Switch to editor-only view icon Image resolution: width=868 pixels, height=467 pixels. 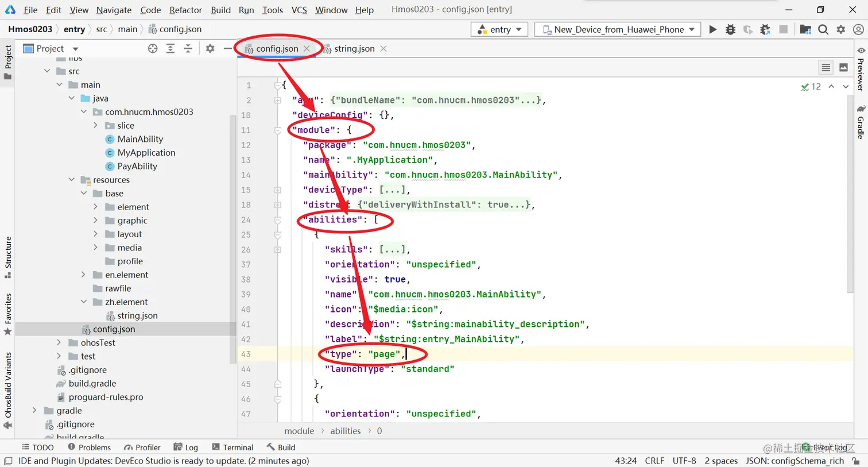point(826,68)
